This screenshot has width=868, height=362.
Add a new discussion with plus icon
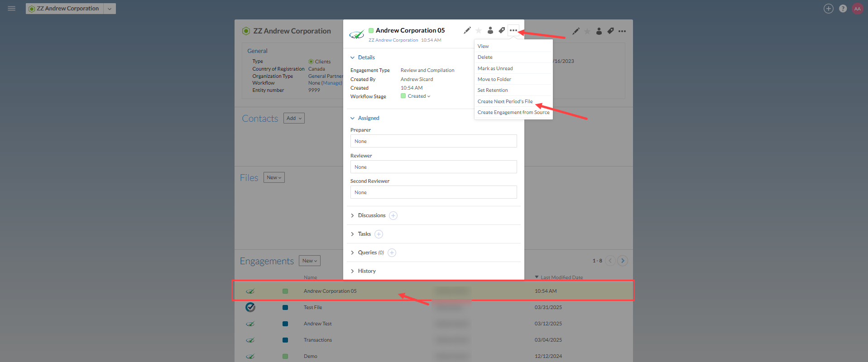tap(393, 215)
